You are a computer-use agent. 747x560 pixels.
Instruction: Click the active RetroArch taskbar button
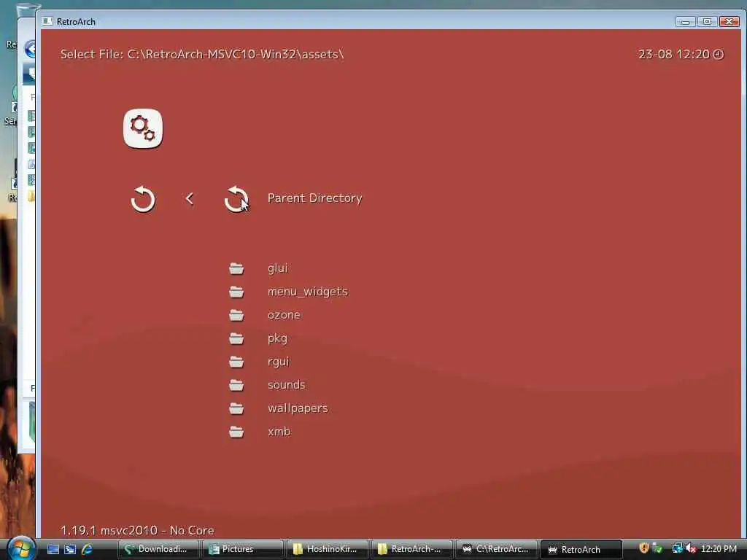pos(581,549)
